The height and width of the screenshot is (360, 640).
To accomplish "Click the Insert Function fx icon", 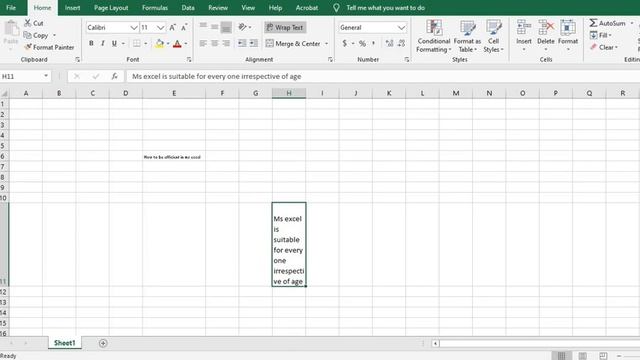I will (x=115, y=76).
